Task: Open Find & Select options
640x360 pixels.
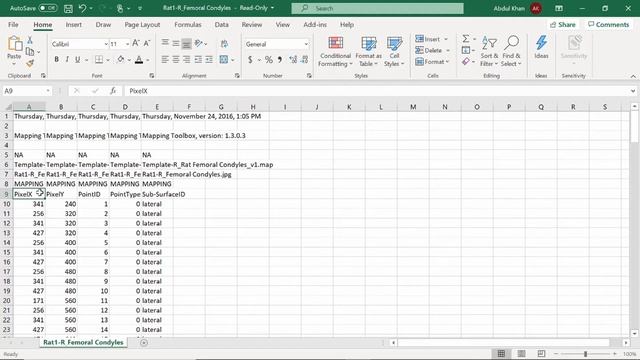Action: point(511,52)
